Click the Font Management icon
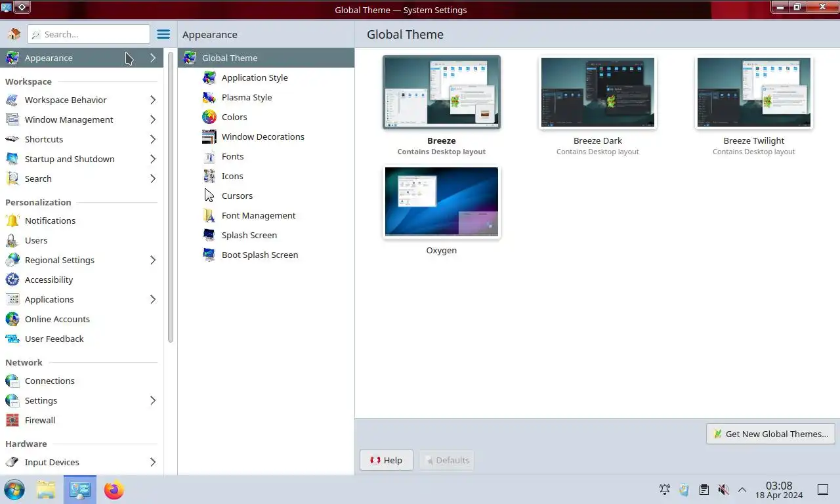840x504 pixels. 209,215
